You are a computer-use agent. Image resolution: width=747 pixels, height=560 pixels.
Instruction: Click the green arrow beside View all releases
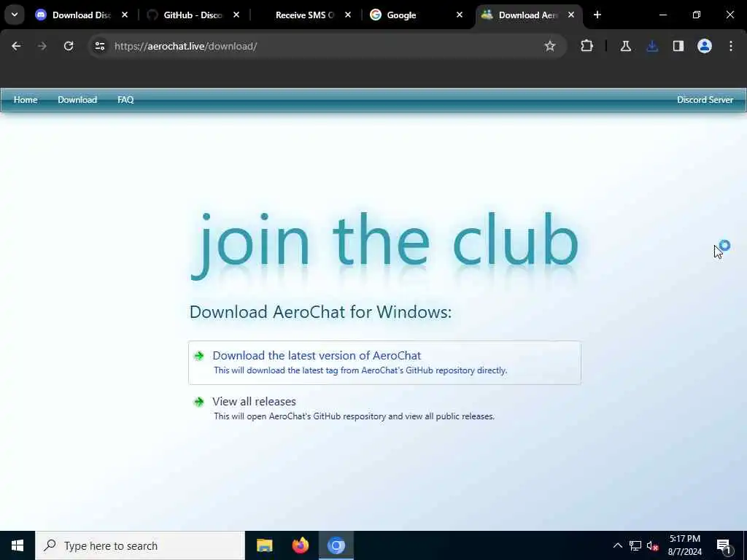pyautogui.click(x=198, y=402)
